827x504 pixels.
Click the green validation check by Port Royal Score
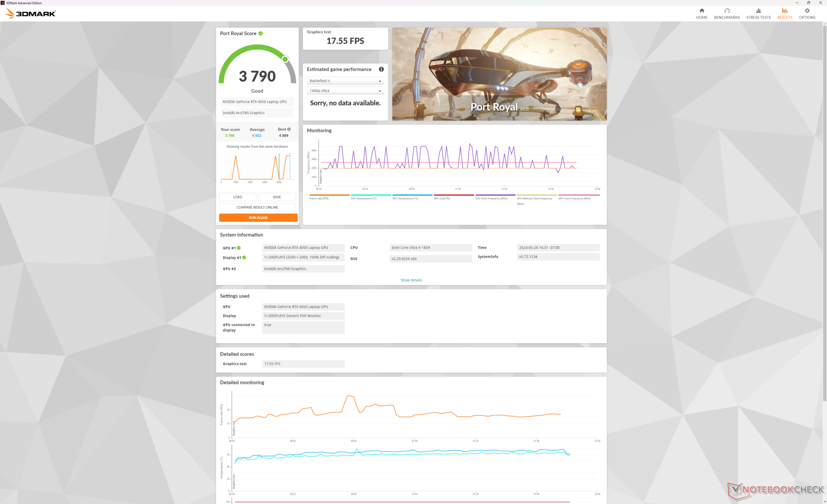pyautogui.click(x=261, y=34)
